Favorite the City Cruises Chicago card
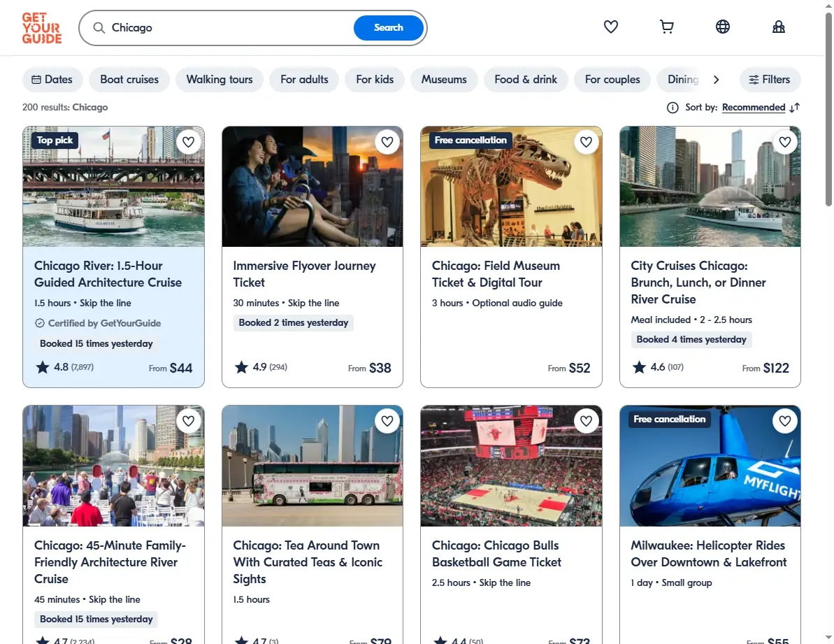 (785, 142)
